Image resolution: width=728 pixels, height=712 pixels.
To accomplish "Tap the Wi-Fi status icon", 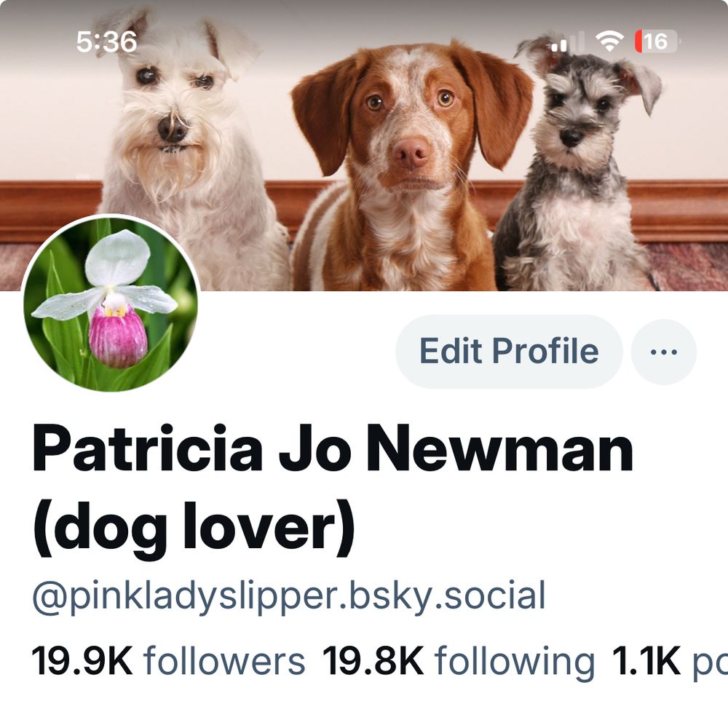I will pyautogui.click(x=610, y=41).
